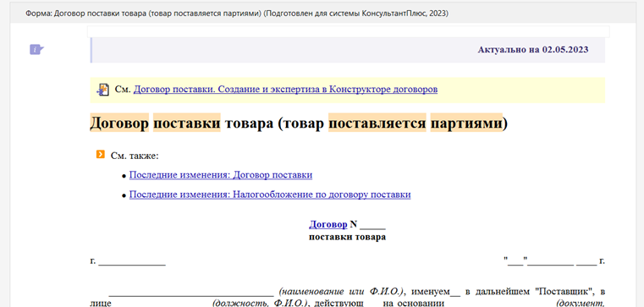This screenshot has height=307, width=644.
Task: Click the highlighted word "поставляется" in heading
Action: [377, 123]
